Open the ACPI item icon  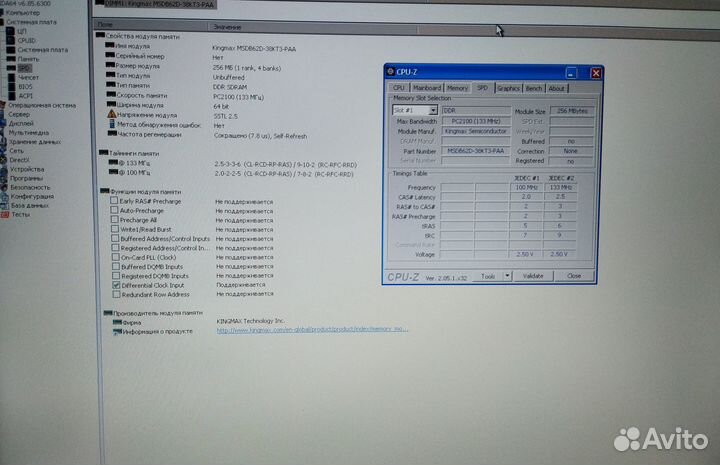coord(11,96)
